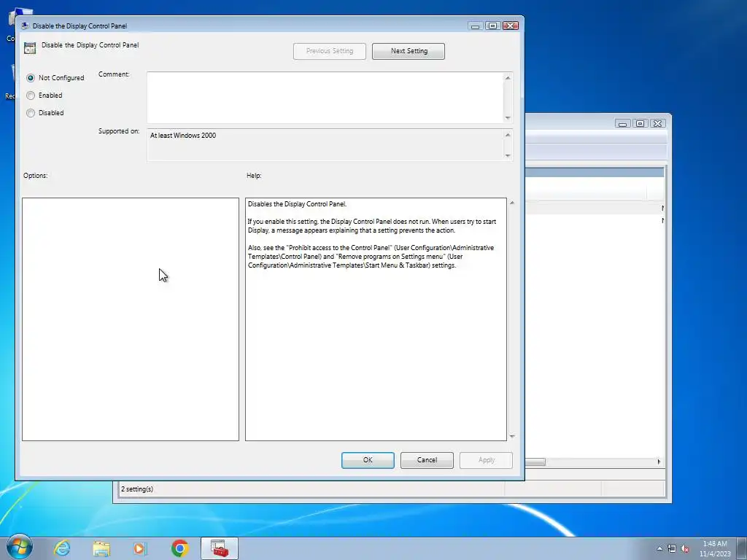Click the greyed Apply button

(x=486, y=460)
